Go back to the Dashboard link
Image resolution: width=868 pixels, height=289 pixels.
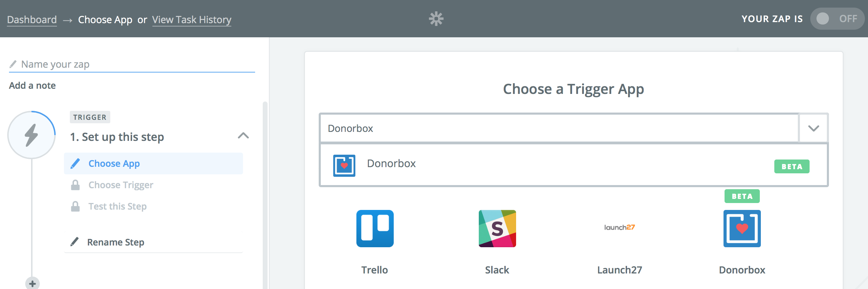32,20
